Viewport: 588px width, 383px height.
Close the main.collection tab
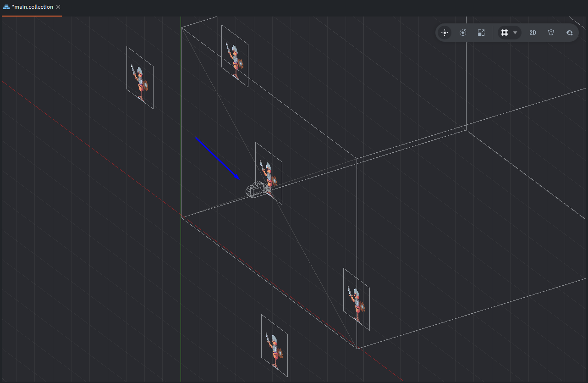pyautogui.click(x=58, y=7)
